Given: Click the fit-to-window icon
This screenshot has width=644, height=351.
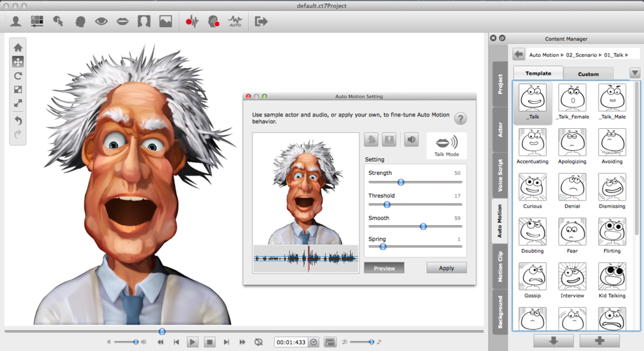Looking at the screenshot, I should (18, 89).
